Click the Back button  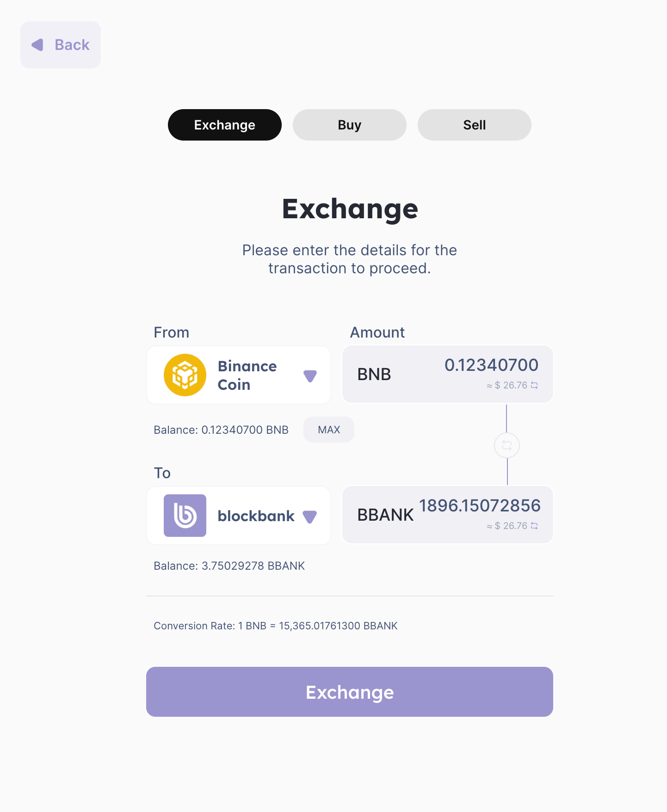[x=60, y=44]
